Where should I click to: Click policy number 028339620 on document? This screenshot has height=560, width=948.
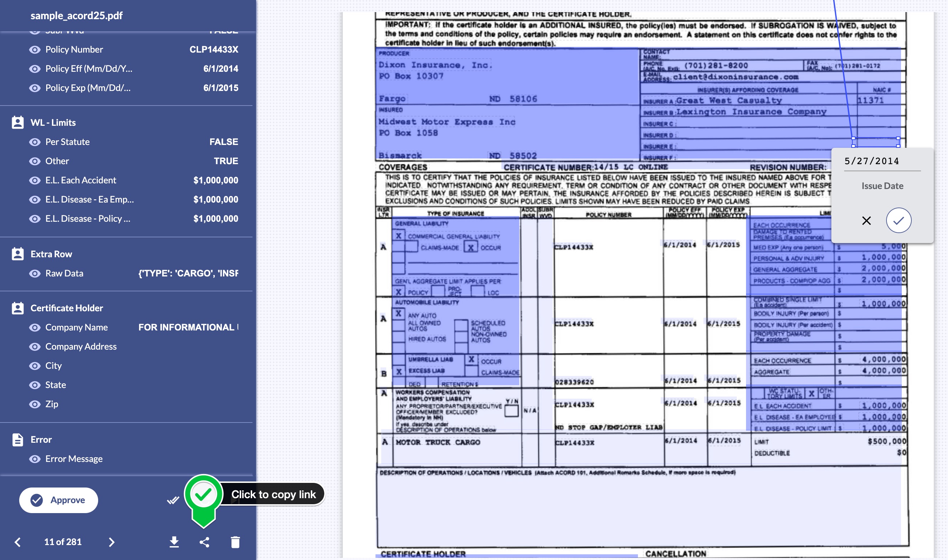click(574, 383)
